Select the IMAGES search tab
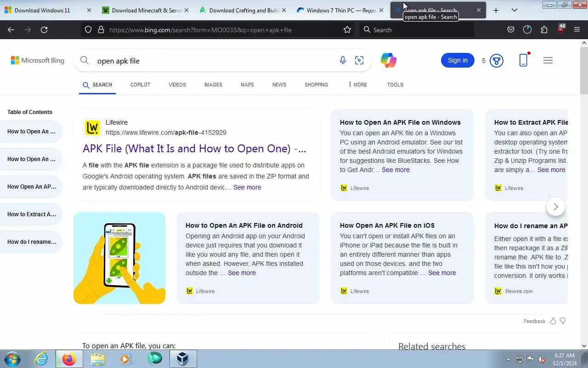588x368 pixels. tap(213, 85)
